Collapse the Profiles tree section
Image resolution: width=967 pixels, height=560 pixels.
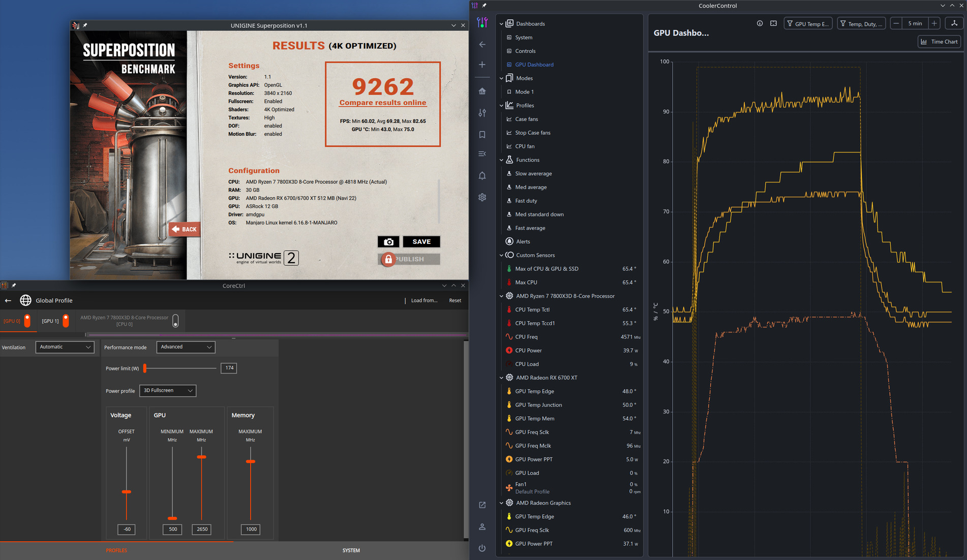501,106
